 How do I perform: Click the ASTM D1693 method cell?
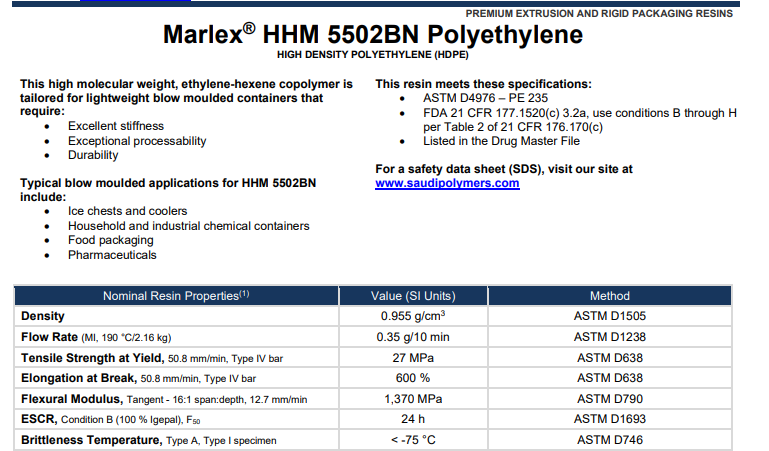[x=610, y=419]
